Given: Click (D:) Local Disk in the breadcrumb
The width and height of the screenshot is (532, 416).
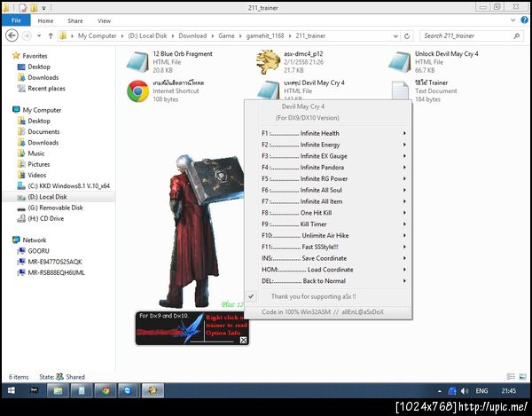Looking at the screenshot, I should [x=147, y=35].
